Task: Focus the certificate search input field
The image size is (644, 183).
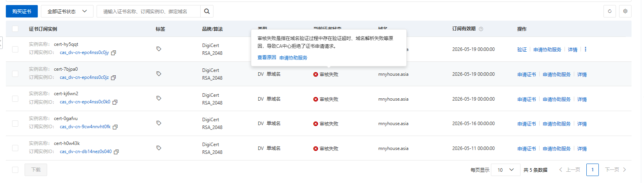Action: click(x=148, y=11)
